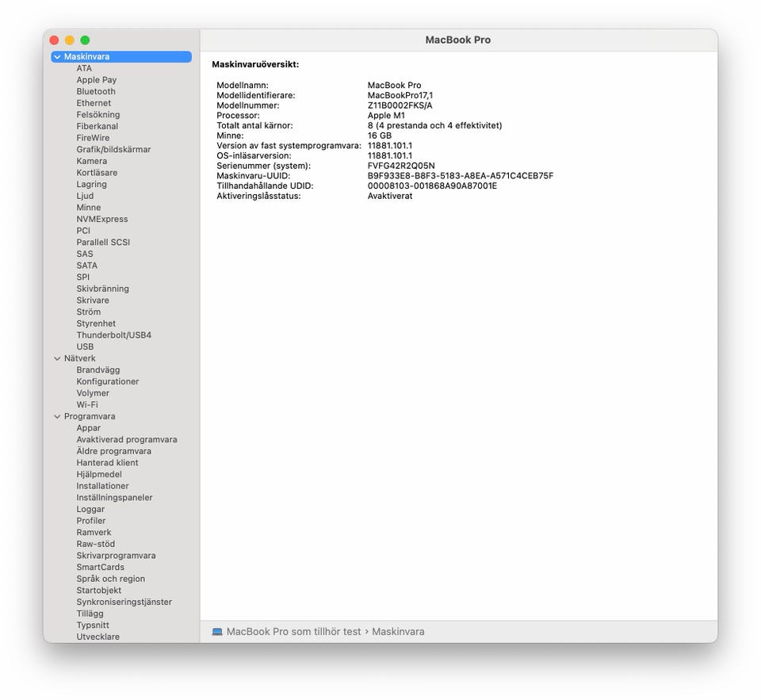Select Ljud entry
Viewport: 761px width, 700px height.
tap(85, 196)
